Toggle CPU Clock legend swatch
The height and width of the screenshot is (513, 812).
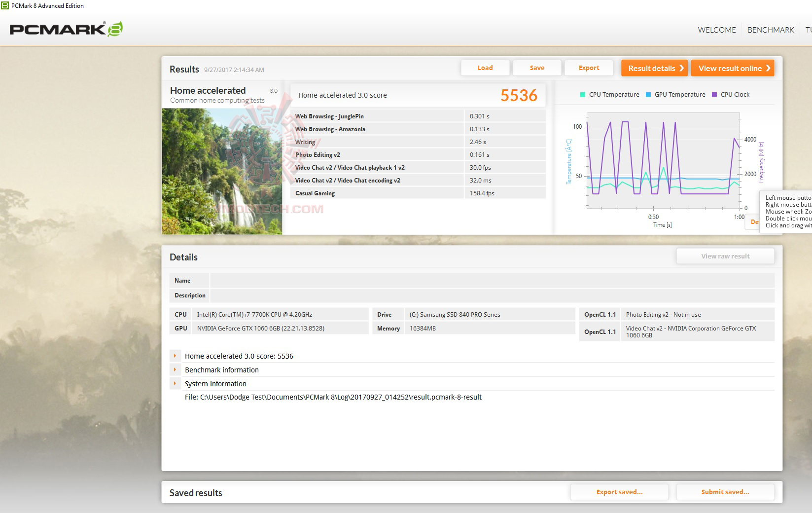click(x=714, y=95)
